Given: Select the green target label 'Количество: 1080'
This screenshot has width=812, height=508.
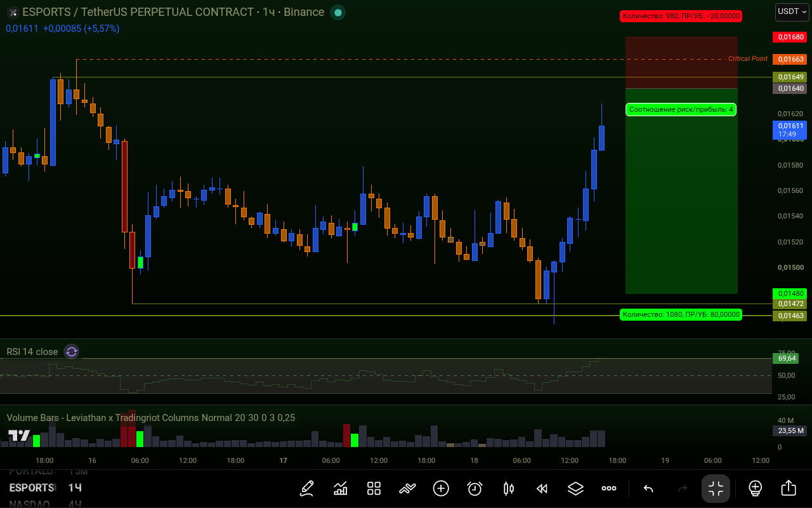Looking at the screenshot, I should click(x=681, y=314).
